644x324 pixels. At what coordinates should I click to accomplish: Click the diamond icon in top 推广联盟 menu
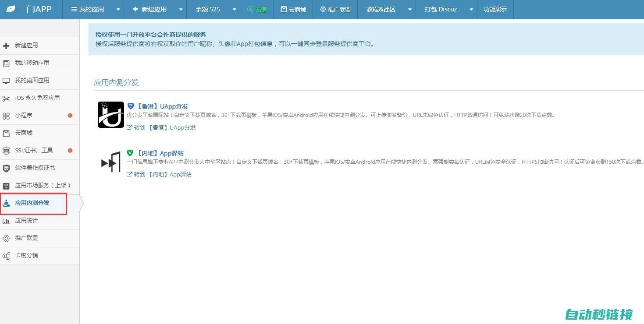click(x=323, y=9)
